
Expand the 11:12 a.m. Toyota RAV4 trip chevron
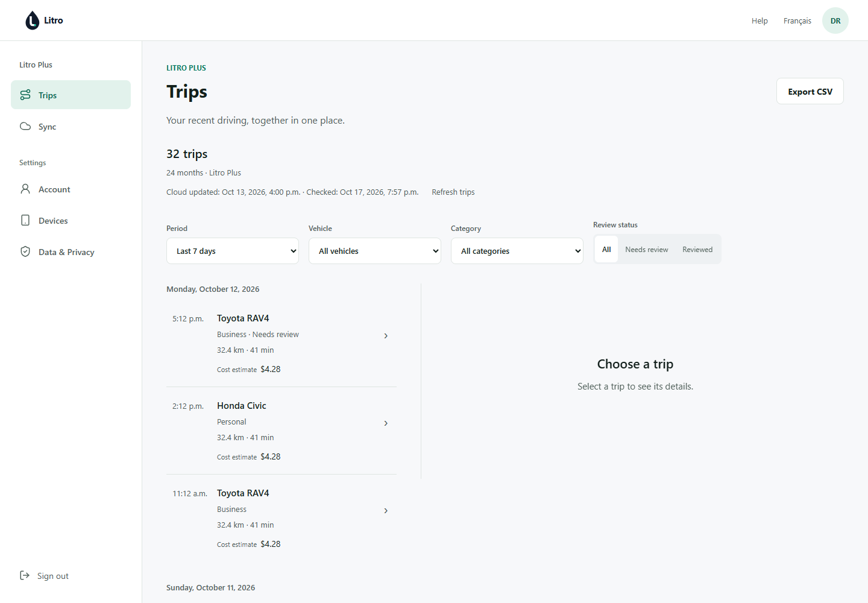pos(386,511)
